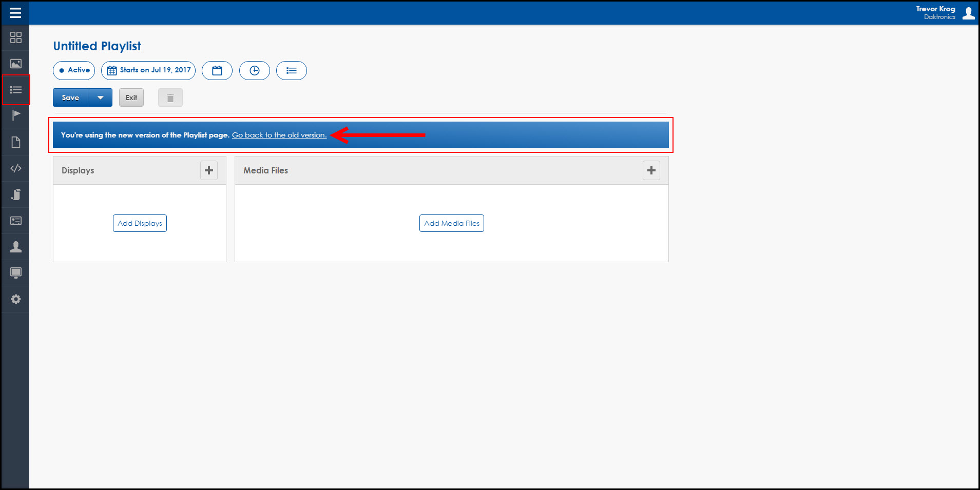Expand the Save dropdown arrow
Viewport: 980px width, 490px height.
click(101, 97)
